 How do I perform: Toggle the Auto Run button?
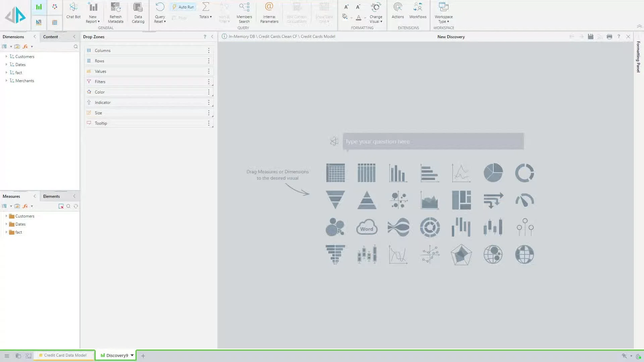coord(183,7)
